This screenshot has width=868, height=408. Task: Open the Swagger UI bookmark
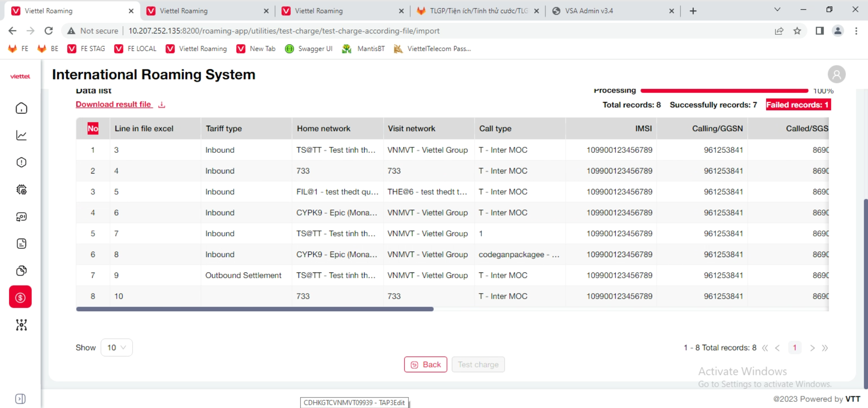(x=309, y=49)
